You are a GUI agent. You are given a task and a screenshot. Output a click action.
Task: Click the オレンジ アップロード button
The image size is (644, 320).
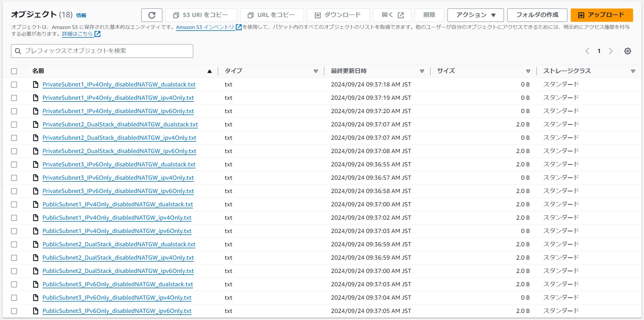tap(601, 15)
